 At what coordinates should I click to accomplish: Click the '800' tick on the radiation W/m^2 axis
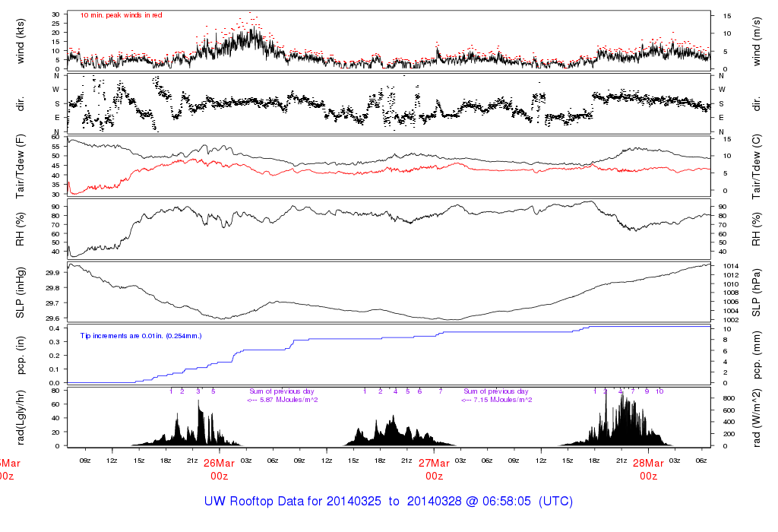(729, 398)
